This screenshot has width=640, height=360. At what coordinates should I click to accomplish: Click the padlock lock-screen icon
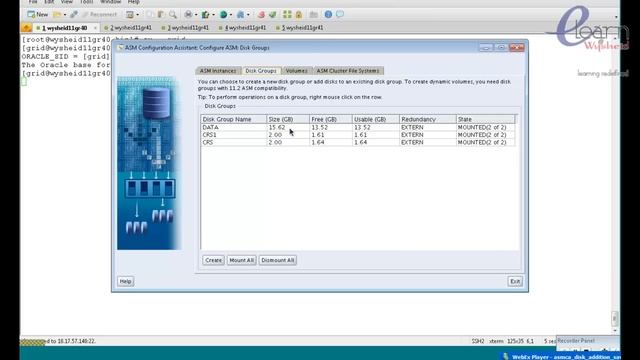(299, 15)
